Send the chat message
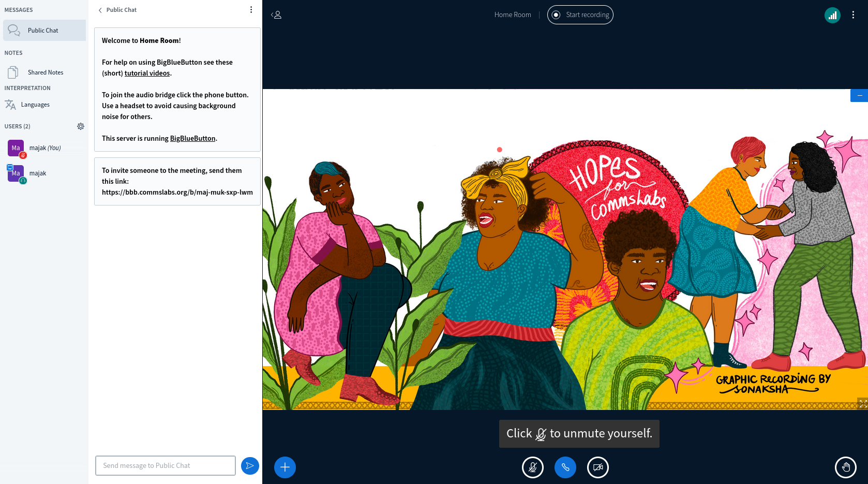The height and width of the screenshot is (484, 868). (250, 466)
